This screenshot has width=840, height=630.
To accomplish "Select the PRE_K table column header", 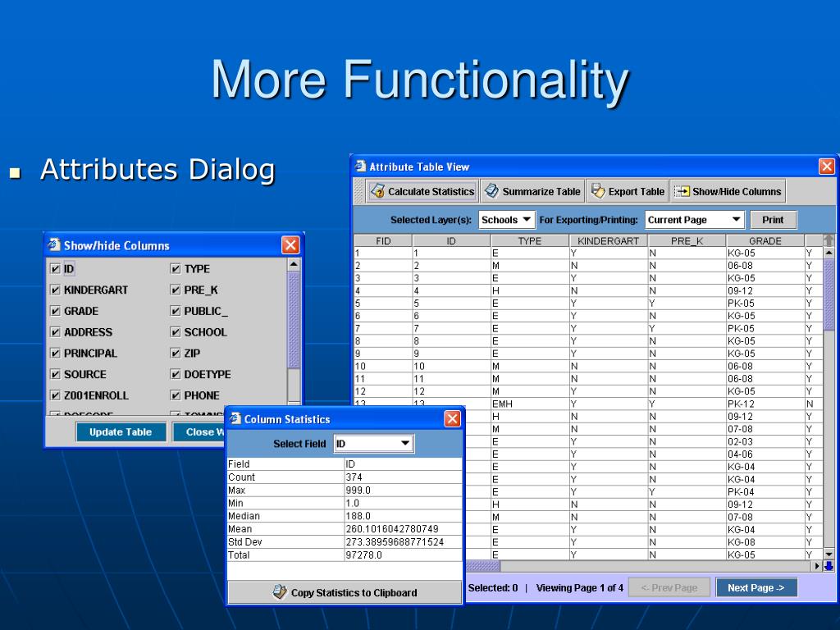I will pyautogui.click(x=687, y=240).
